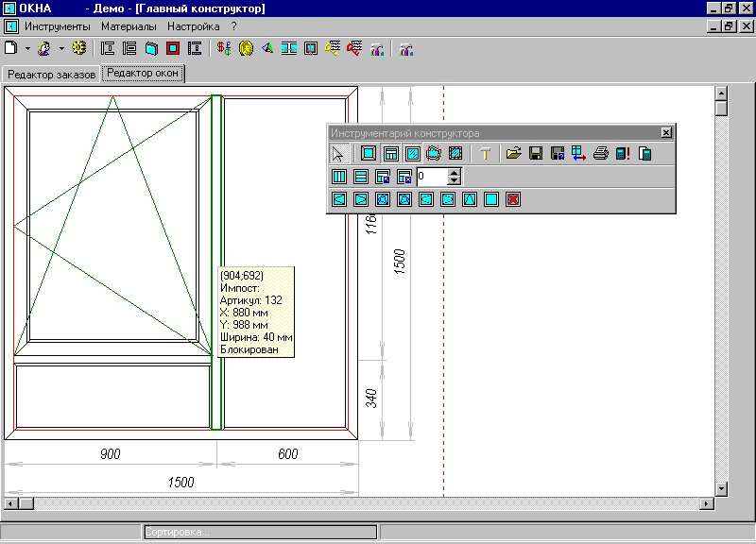Screen dimensions: 756x544
Task: Click the vertical scrollbar down arrow
Action: pos(721,488)
